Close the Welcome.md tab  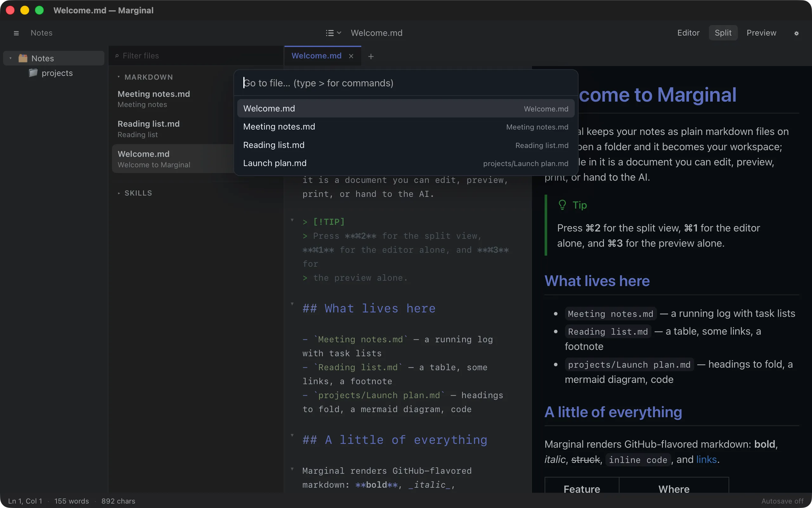coord(351,56)
